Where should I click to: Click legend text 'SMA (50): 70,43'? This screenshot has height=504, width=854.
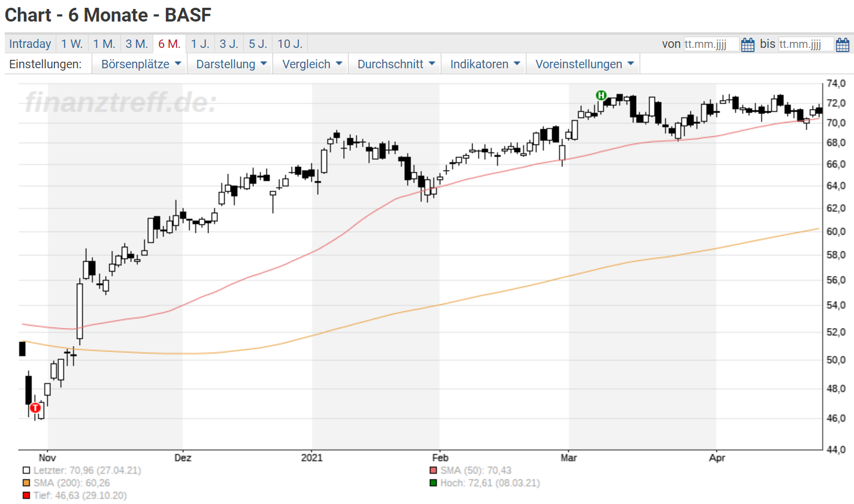point(476,470)
